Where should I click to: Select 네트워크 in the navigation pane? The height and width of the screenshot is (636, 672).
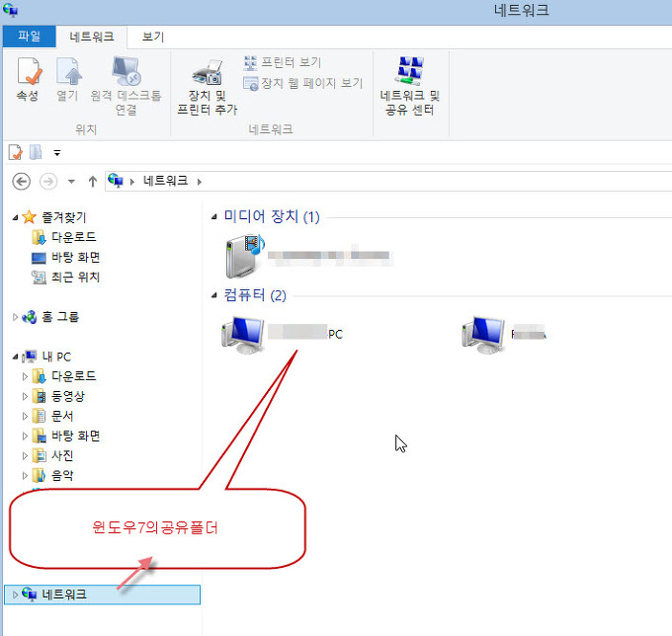pyautogui.click(x=63, y=594)
